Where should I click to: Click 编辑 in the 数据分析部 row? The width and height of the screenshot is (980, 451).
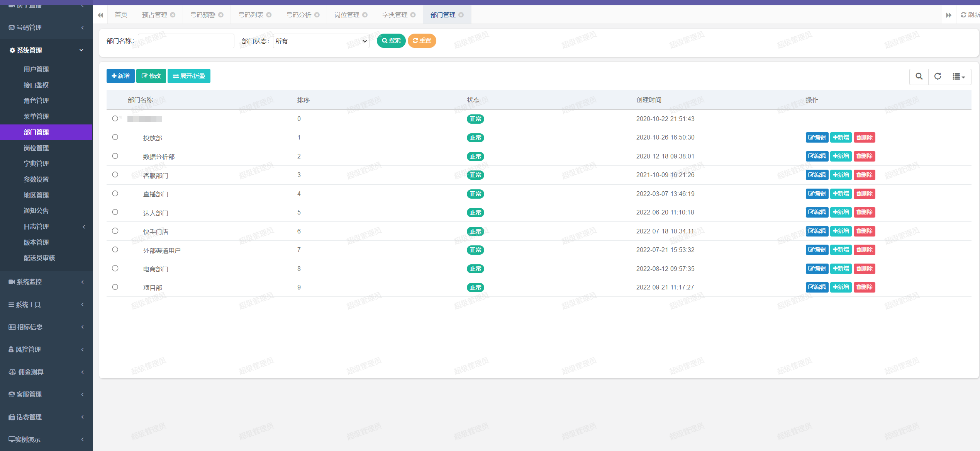817,156
